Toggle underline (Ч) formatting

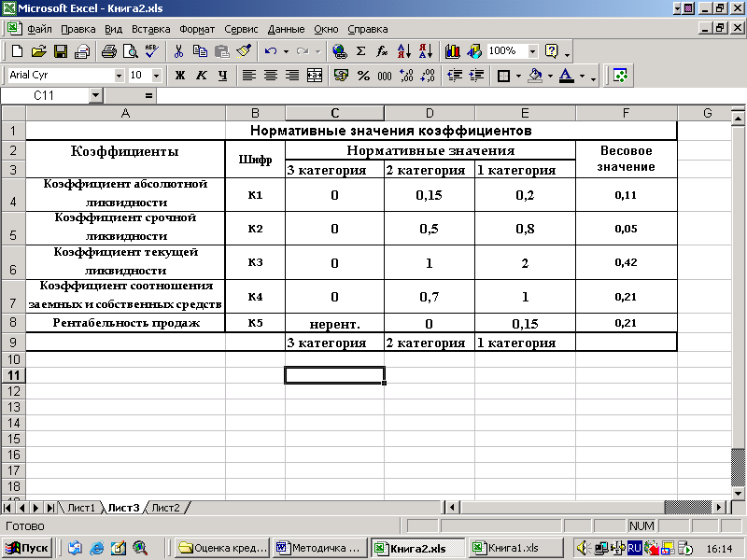point(223,76)
